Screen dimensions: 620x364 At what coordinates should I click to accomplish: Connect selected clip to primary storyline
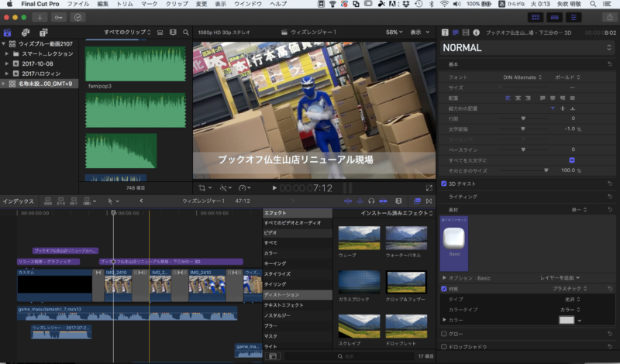[x=48, y=201]
